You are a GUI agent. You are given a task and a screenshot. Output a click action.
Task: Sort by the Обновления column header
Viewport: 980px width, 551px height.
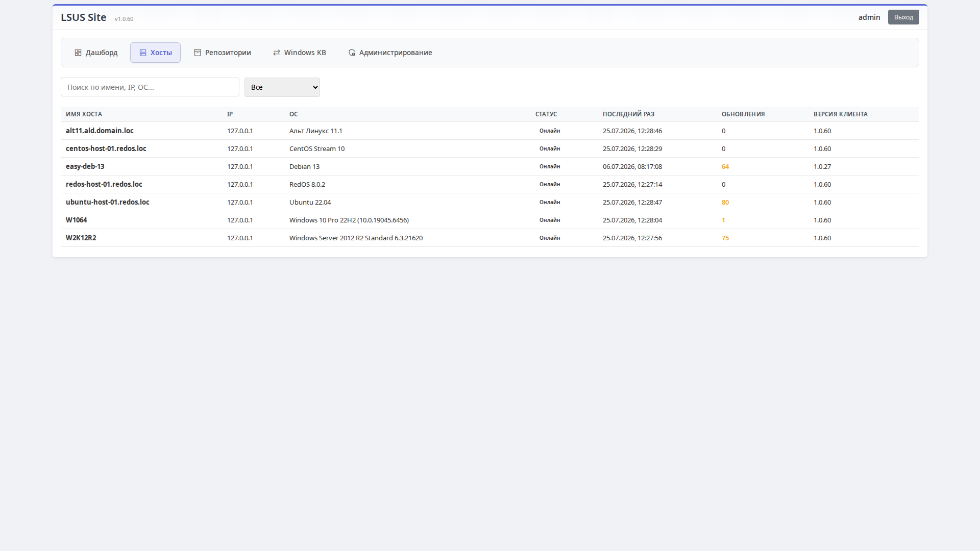pyautogui.click(x=743, y=114)
